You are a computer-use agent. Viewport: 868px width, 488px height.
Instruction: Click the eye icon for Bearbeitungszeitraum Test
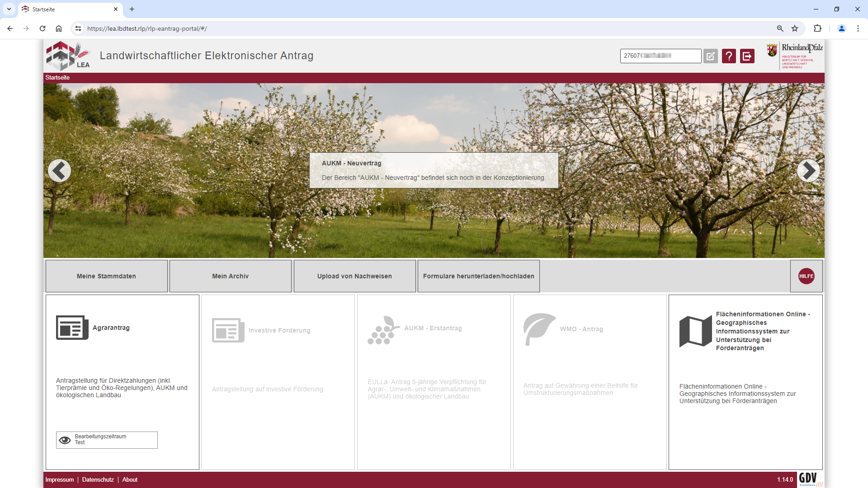point(65,440)
